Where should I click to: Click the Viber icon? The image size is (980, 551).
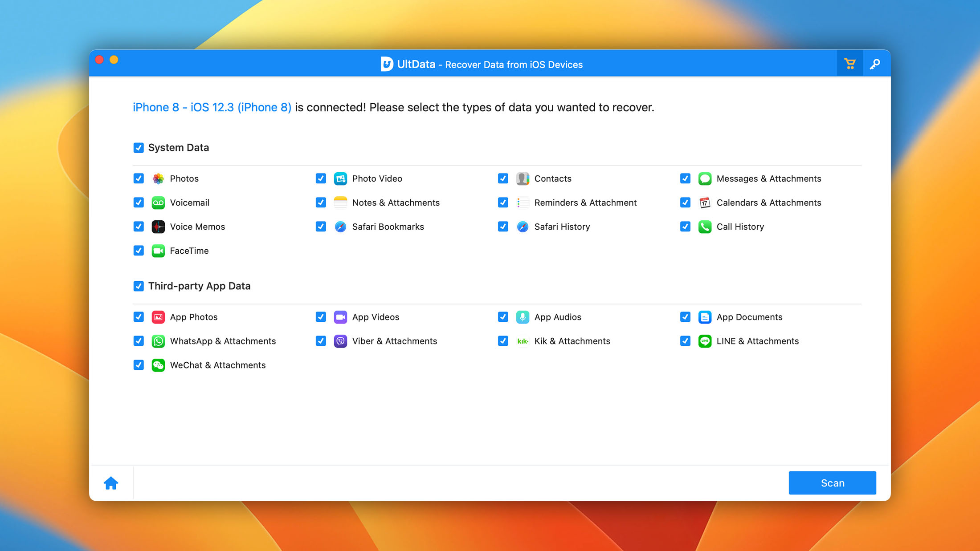click(x=340, y=341)
